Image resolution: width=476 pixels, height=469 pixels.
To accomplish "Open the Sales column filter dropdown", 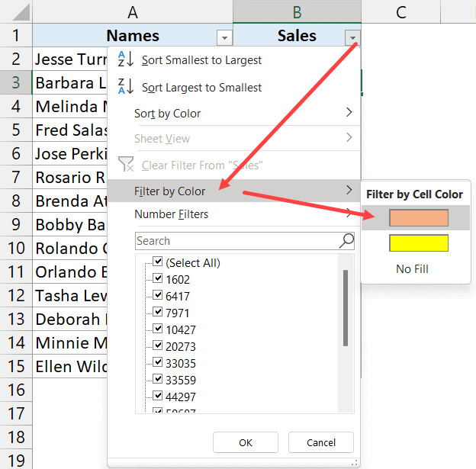I will click(352, 37).
